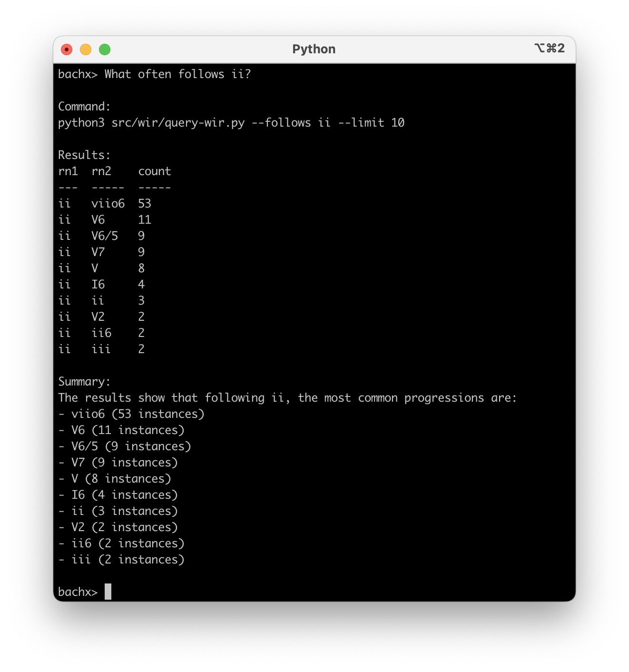Click the 'most common progressions are' sentence

tap(287, 398)
